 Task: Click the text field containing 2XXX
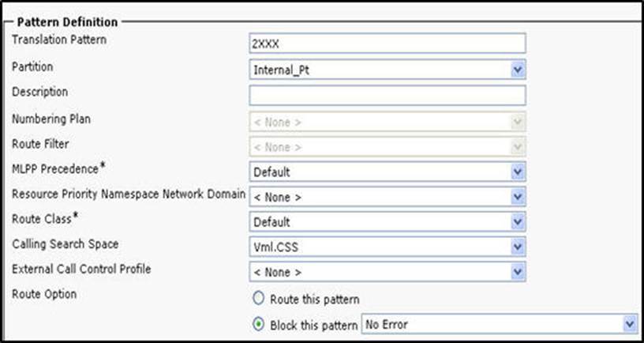click(x=387, y=44)
